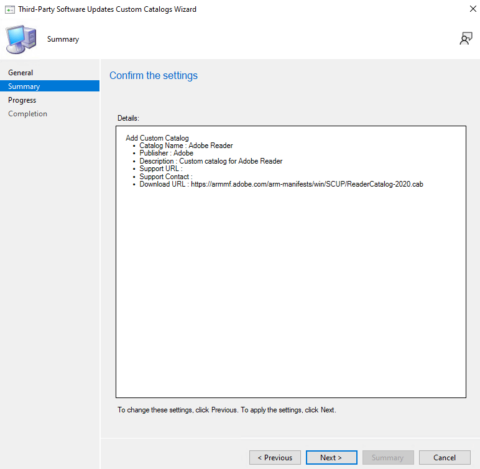Click the wizard computer icon beside Summary

(x=21, y=39)
